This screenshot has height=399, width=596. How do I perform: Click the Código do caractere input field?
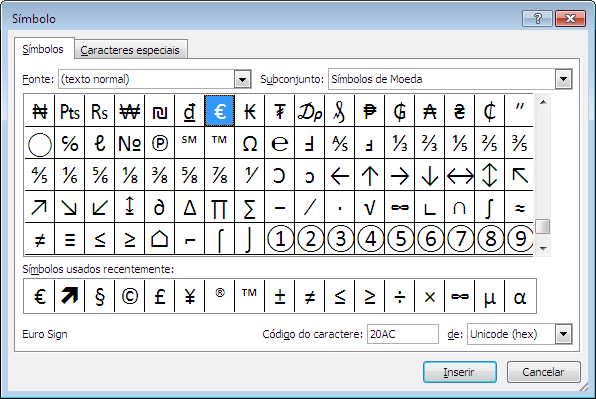click(x=403, y=334)
